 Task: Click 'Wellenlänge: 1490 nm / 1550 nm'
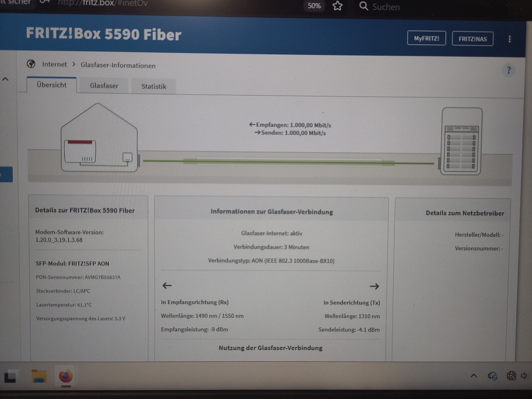(202, 316)
